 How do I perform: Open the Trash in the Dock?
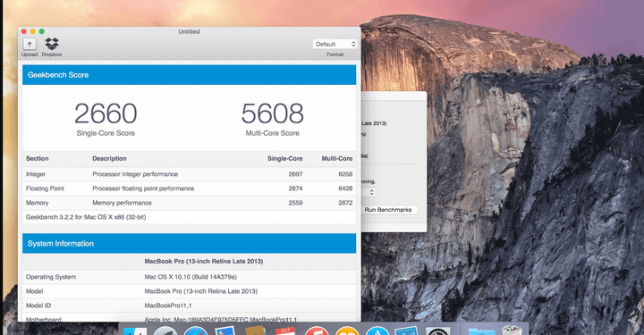coord(512,330)
